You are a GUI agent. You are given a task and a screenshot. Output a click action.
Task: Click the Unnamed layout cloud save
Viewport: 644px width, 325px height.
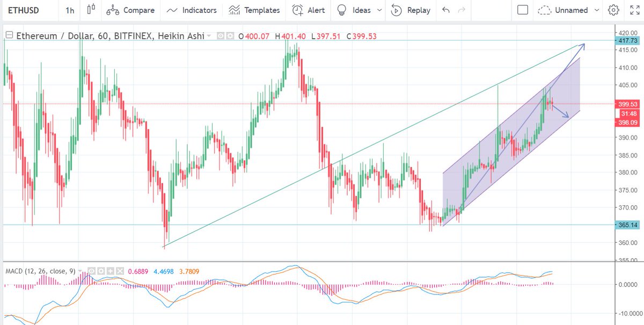point(563,10)
